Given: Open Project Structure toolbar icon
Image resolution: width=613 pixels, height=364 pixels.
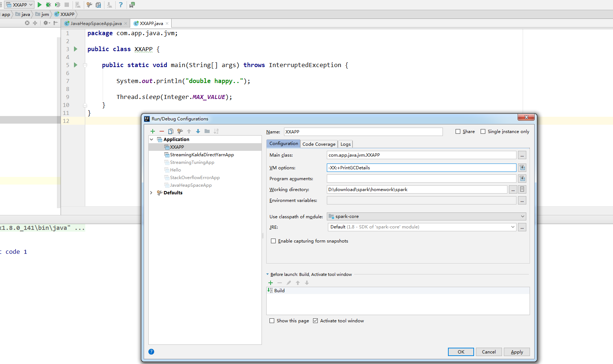Looking at the screenshot, I should click(x=98, y=5).
